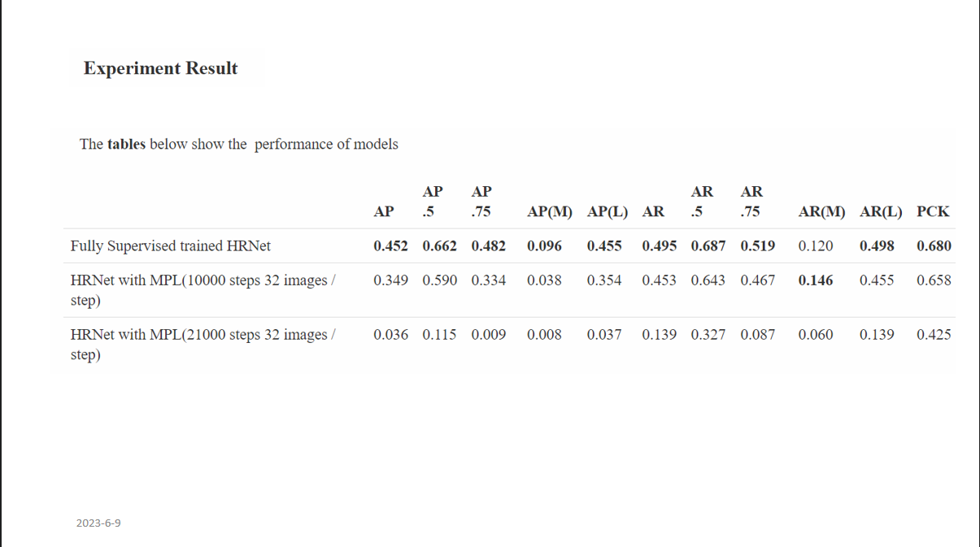Click the AR(L) column header
The image size is (980, 547).
pos(881,211)
